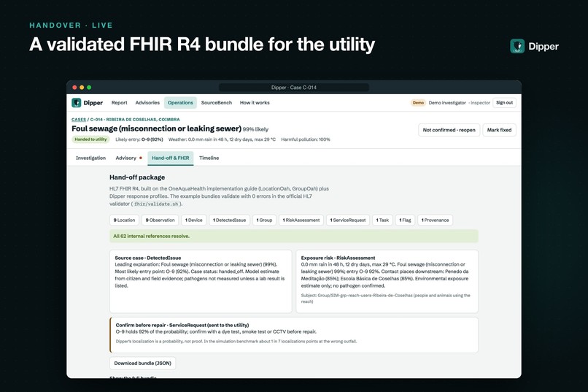Click the 'Confirm before repair · ServiceRequest' heading
The width and height of the screenshot is (588, 392).
[182, 325]
